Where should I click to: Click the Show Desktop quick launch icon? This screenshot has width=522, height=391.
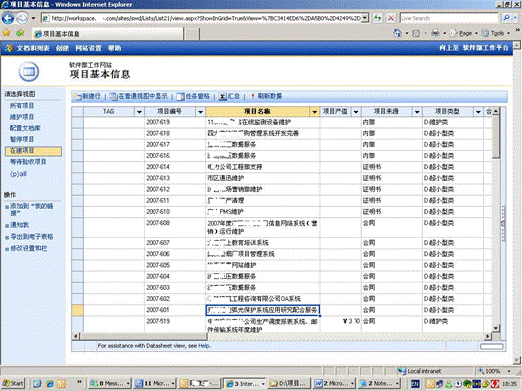tap(37, 384)
